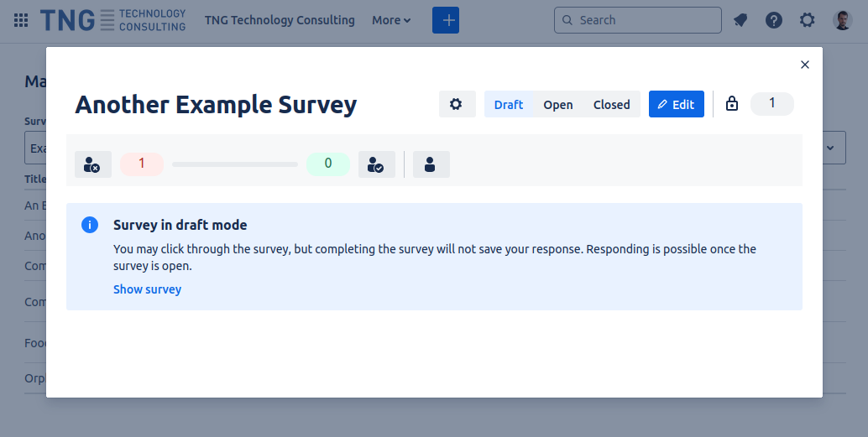Open the help question mark icon
This screenshot has width=868, height=437.
tap(774, 20)
